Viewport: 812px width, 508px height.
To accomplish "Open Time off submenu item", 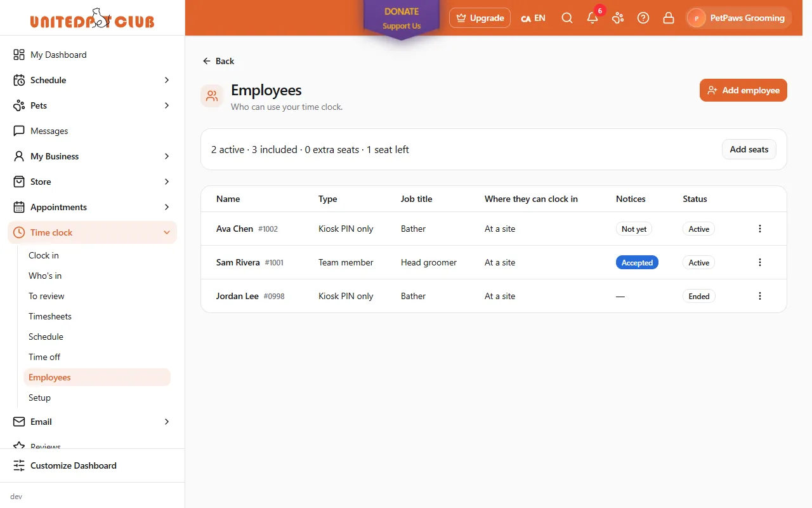I will tap(97, 357).
